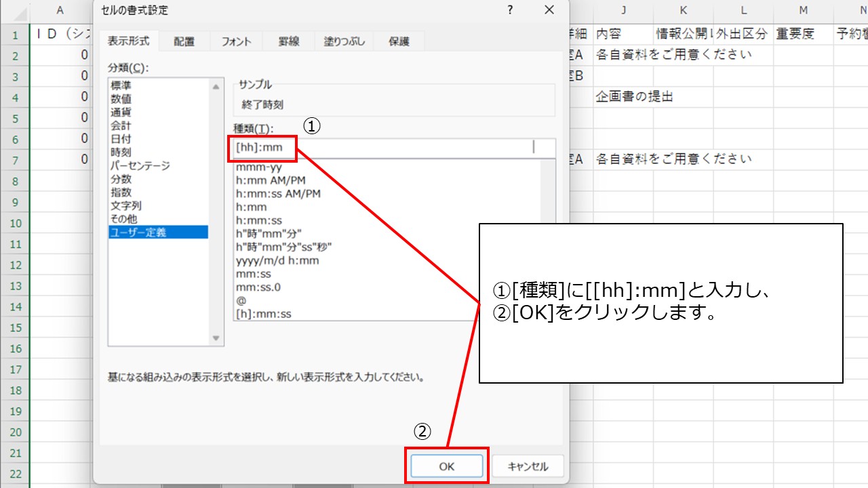Select the 内容 header cell
The height and width of the screenshot is (488, 868).
coord(623,35)
